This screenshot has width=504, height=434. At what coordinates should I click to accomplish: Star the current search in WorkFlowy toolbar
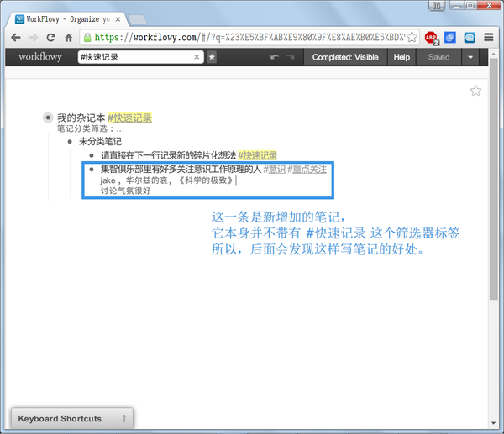[212, 57]
